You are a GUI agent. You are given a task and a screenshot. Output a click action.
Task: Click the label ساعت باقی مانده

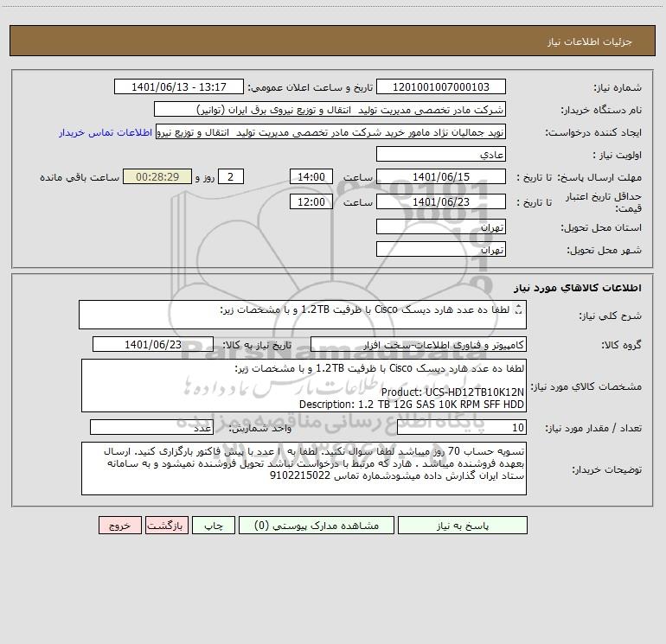point(80,177)
